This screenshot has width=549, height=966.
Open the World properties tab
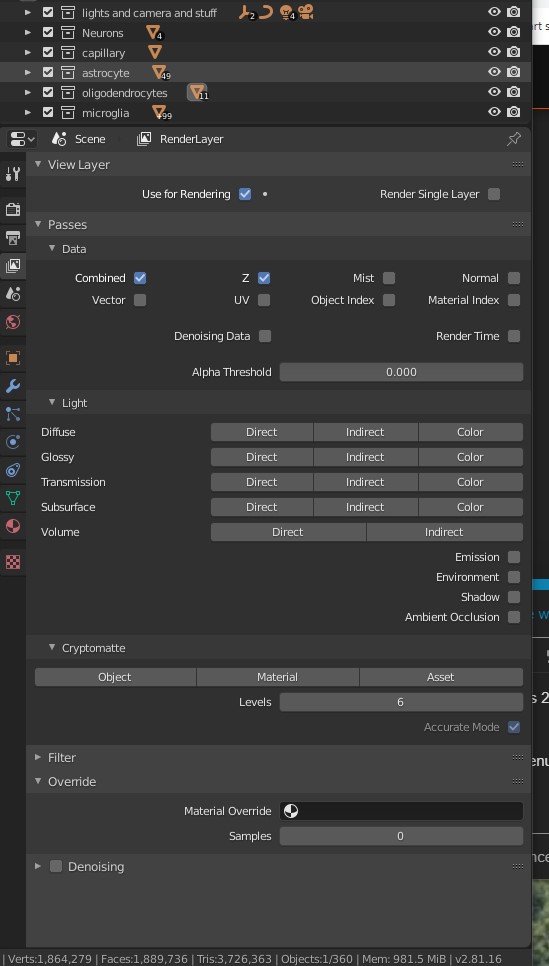(x=13, y=322)
